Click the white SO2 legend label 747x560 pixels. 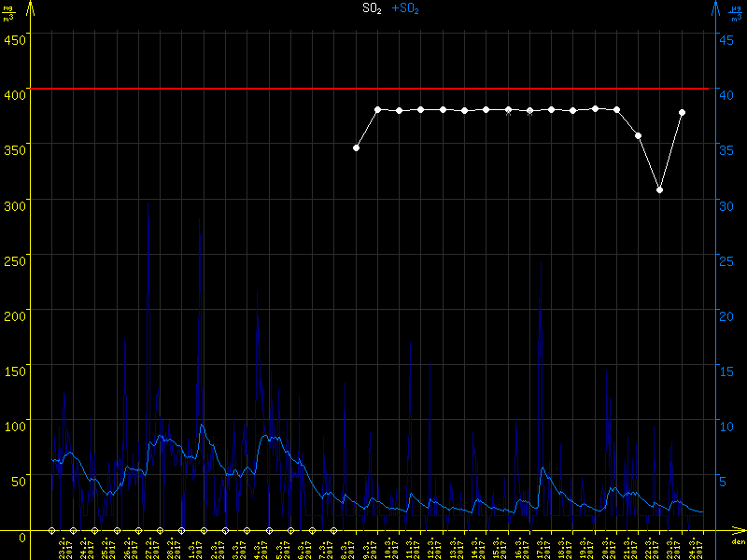pos(372,8)
